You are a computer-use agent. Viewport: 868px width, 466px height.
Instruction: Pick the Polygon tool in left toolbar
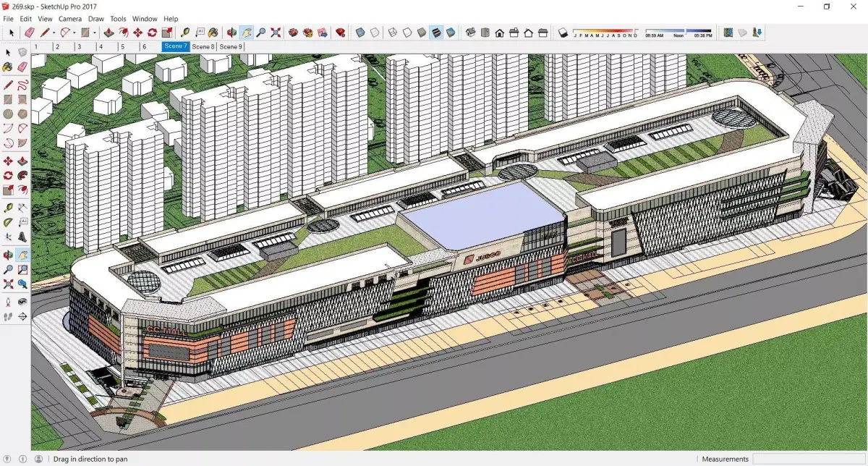tap(22, 114)
